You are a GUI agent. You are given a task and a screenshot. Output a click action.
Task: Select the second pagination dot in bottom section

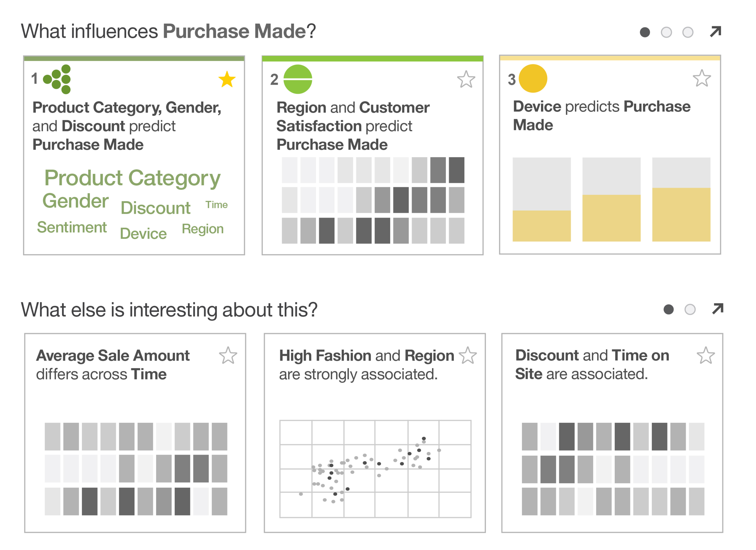(689, 309)
